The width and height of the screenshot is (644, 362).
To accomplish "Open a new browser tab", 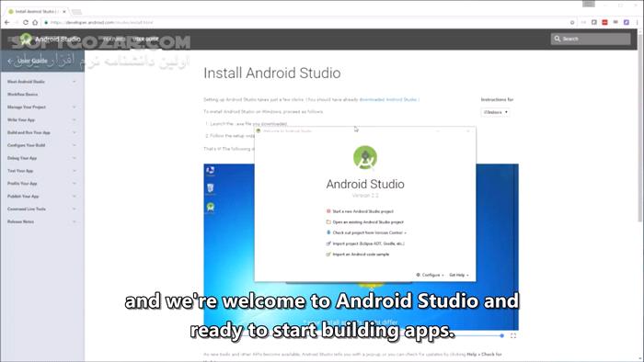I will tap(76, 11).
